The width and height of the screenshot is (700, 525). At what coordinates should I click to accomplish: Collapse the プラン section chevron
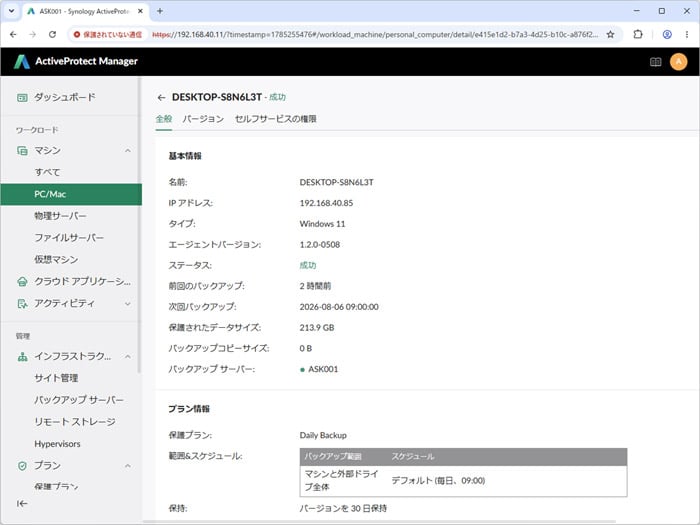click(128, 466)
